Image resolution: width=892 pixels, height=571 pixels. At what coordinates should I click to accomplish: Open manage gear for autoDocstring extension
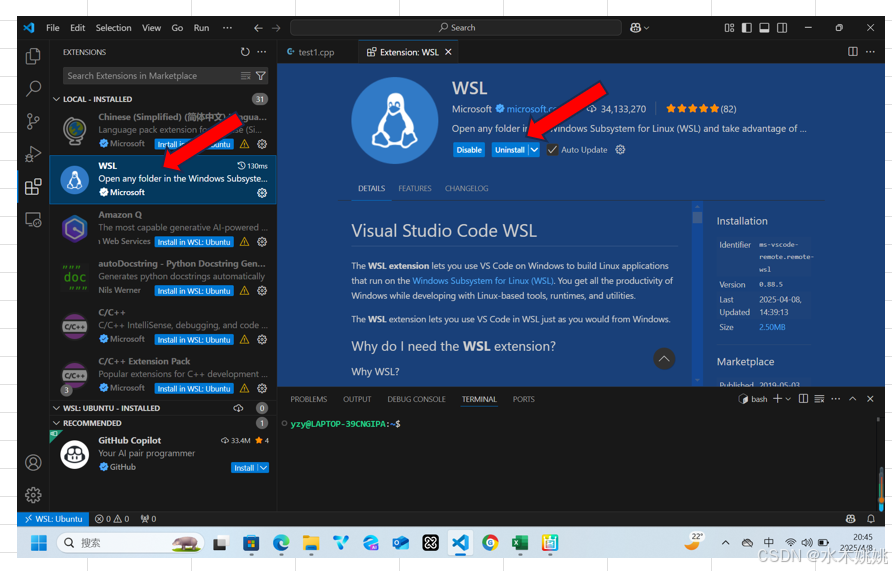tap(262, 291)
